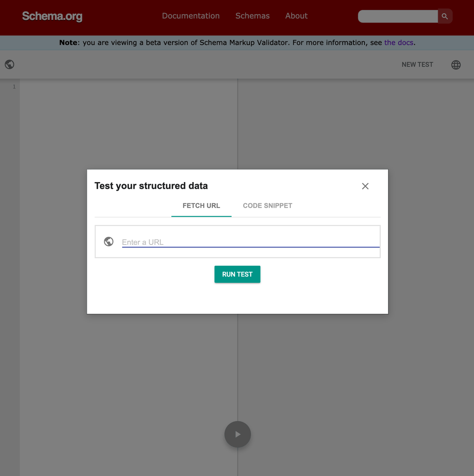Open the language globe icon at right
474x476 pixels.
(456, 65)
